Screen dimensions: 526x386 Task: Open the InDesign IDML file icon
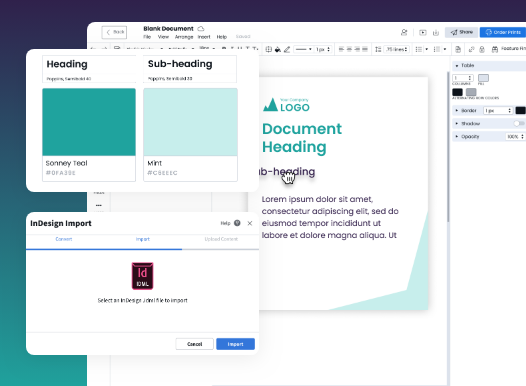[142, 276]
